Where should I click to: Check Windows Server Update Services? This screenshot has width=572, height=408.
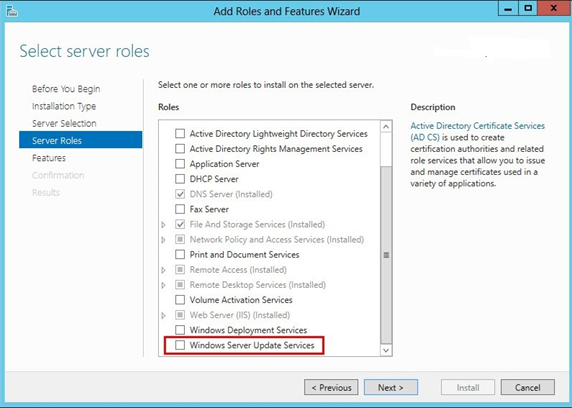[x=180, y=345]
